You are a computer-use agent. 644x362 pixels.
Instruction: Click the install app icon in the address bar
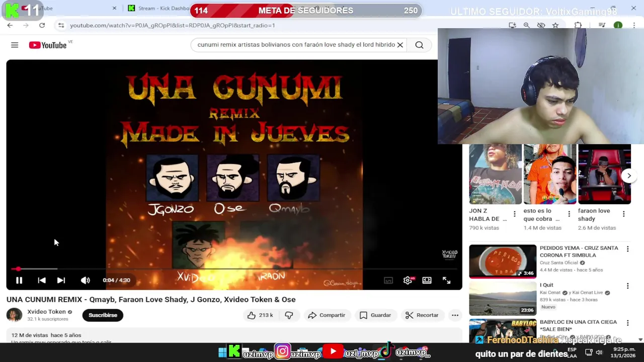tap(512, 25)
